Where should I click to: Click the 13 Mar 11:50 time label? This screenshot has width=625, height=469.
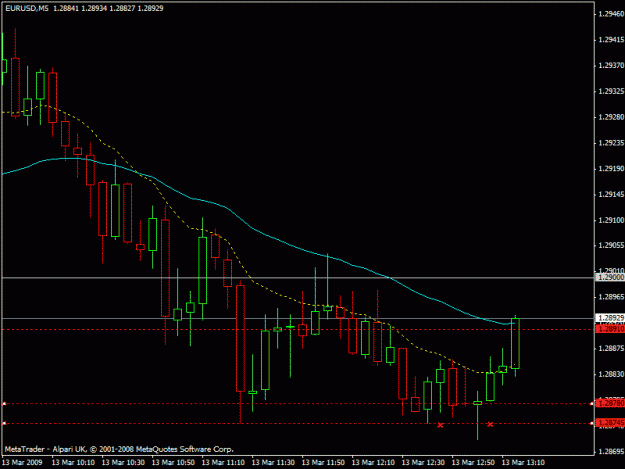tap(323, 463)
